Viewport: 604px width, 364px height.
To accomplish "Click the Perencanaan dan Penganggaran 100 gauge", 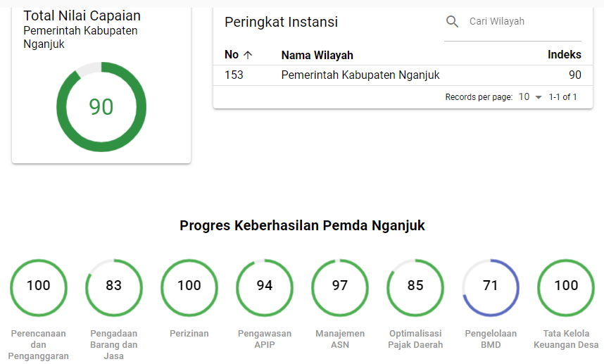I will coord(39,288).
